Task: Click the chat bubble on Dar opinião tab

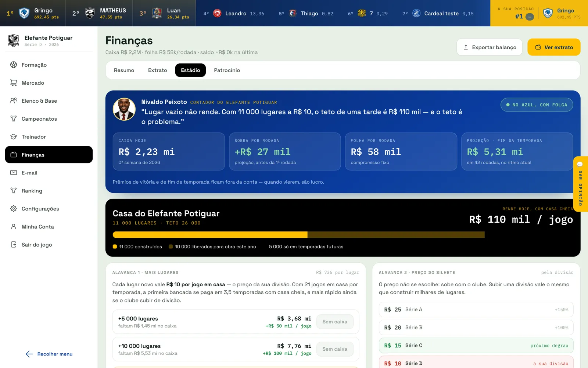Action: [x=580, y=164]
